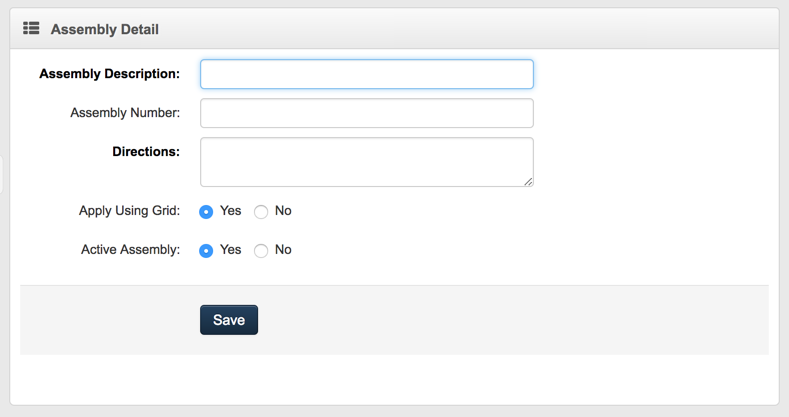Click the list icon beside Assembly Detail
The width and height of the screenshot is (789, 417).
(31, 29)
